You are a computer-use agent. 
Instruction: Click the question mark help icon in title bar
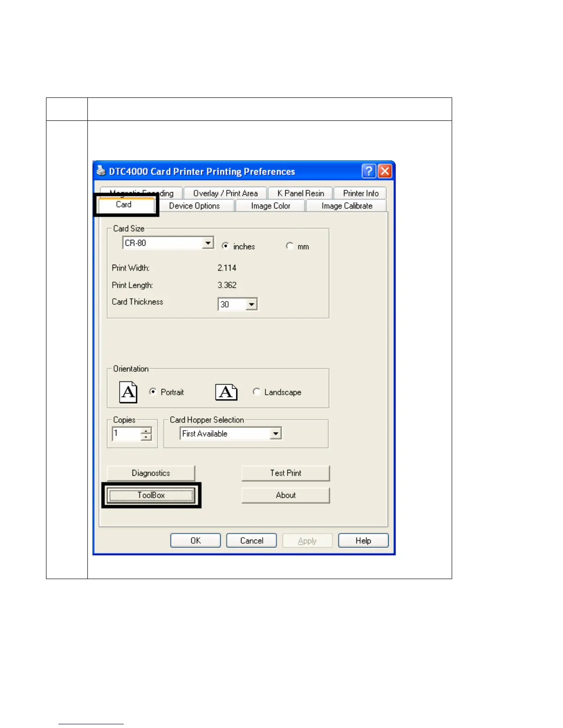(369, 171)
